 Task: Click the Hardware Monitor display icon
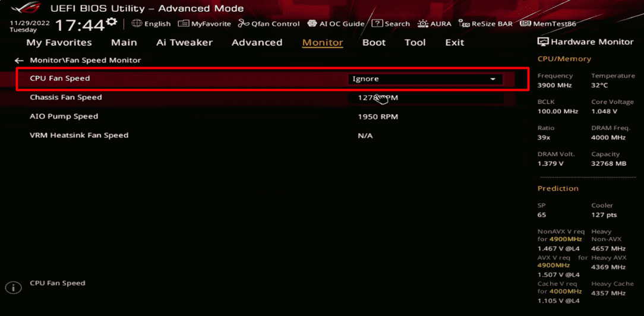(x=543, y=42)
